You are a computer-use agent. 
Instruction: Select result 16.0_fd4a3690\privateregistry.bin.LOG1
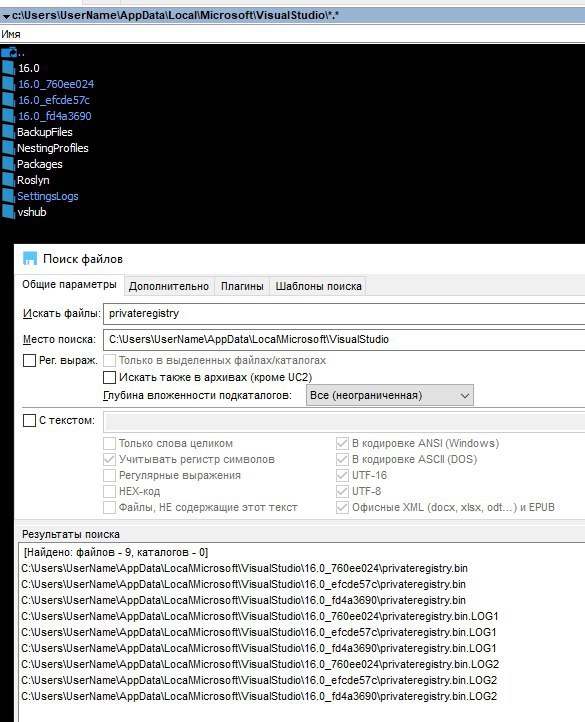pos(258,648)
